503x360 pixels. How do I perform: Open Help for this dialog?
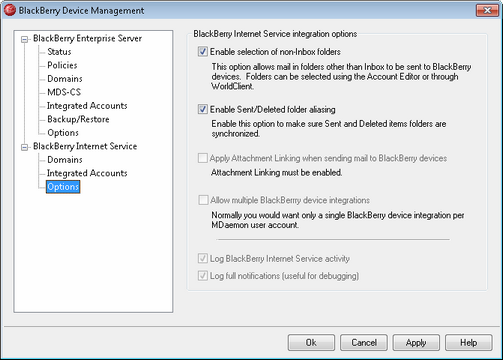[468, 343]
